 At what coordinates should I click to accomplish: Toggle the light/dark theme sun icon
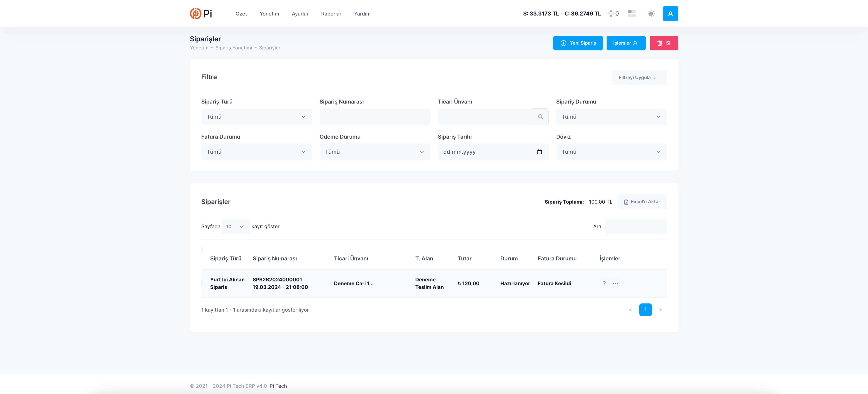click(x=651, y=14)
